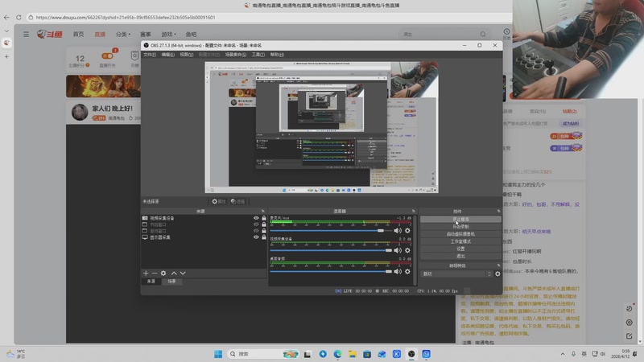Click the browser URL address field

tap(267, 17)
